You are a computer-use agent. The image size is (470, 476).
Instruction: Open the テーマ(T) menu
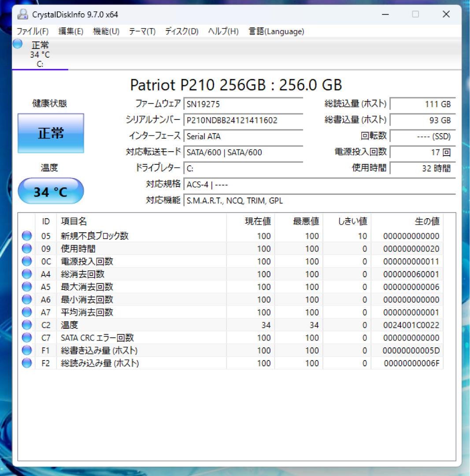click(142, 31)
